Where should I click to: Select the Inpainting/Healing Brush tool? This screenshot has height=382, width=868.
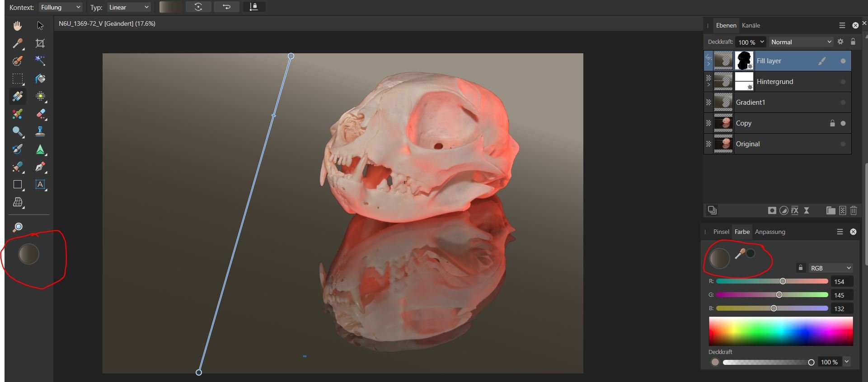17,167
